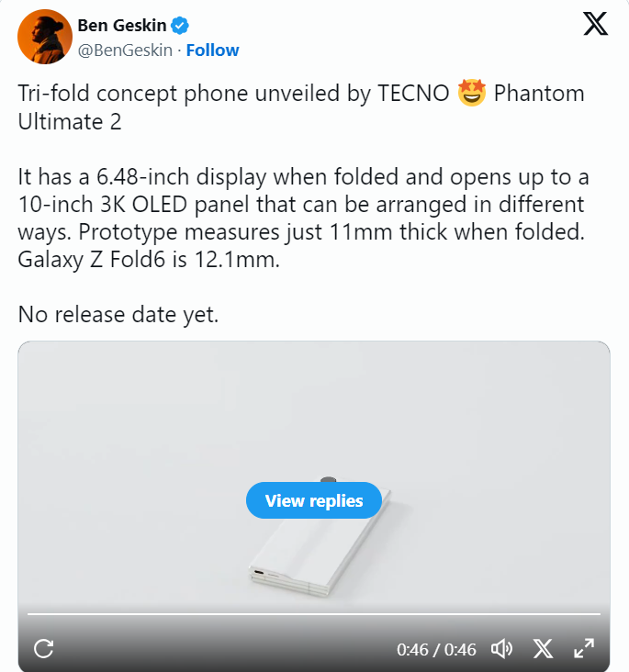Click the "No release date yet." text
Screen dimensions: 629x672
(118, 315)
